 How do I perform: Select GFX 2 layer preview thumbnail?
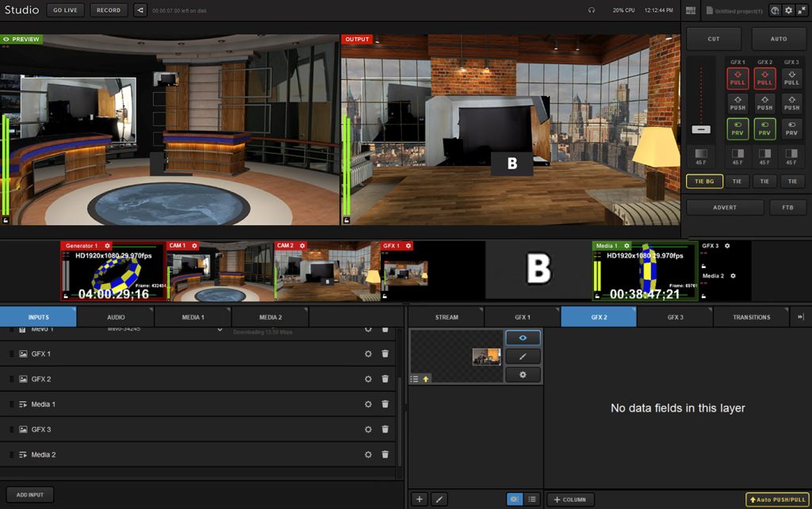click(x=456, y=356)
